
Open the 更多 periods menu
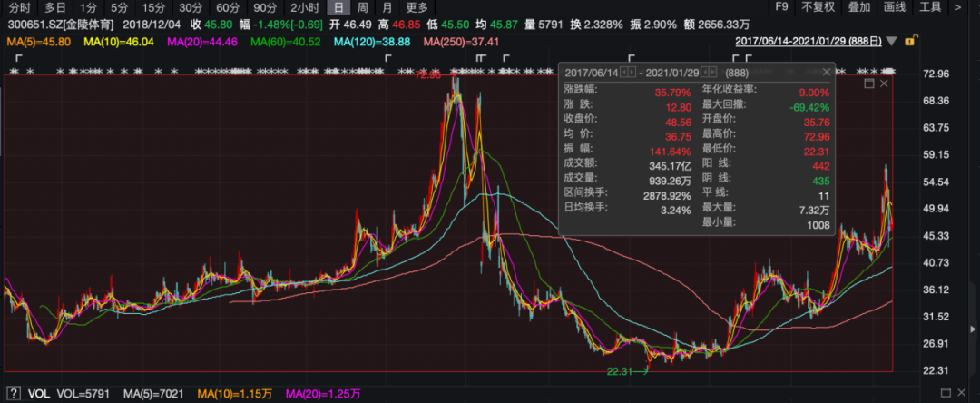(416, 7)
